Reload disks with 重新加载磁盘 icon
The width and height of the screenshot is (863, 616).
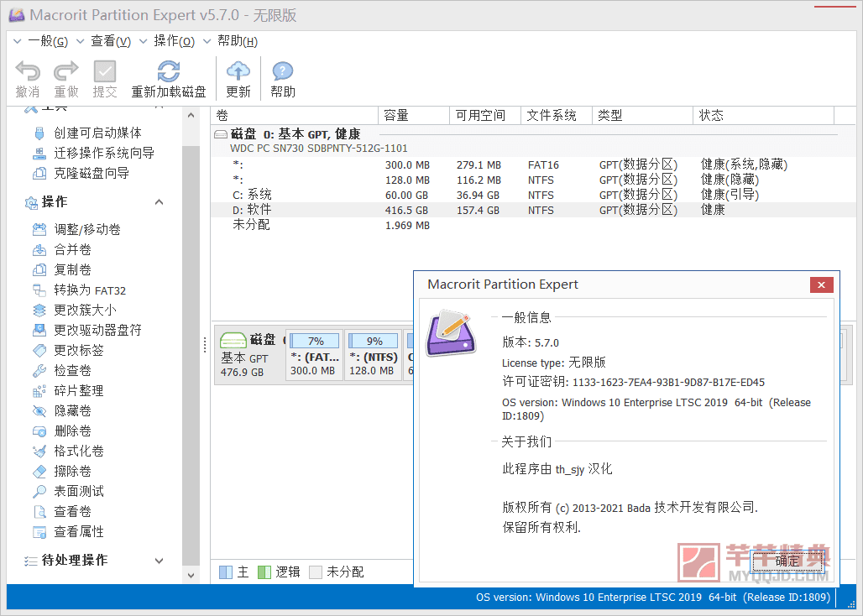coord(169,71)
